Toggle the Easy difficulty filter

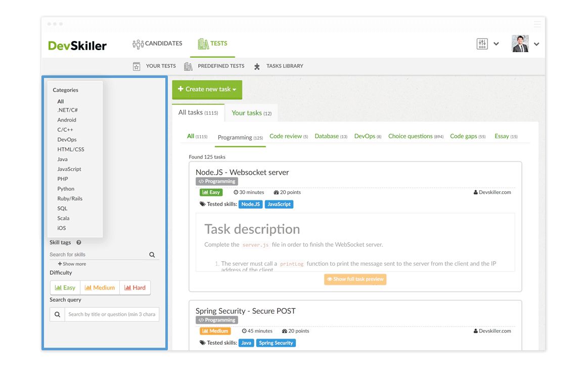(x=65, y=288)
